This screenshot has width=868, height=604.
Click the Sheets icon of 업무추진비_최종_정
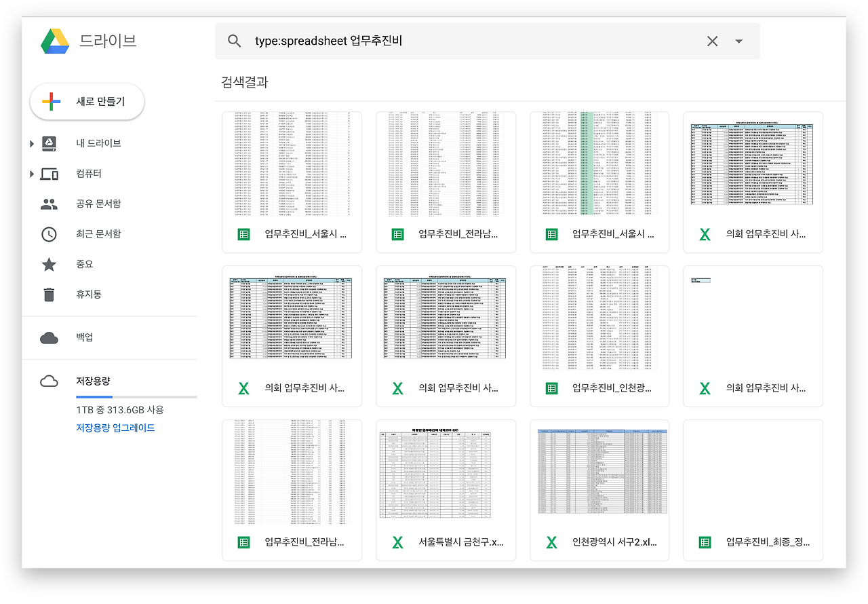click(705, 542)
